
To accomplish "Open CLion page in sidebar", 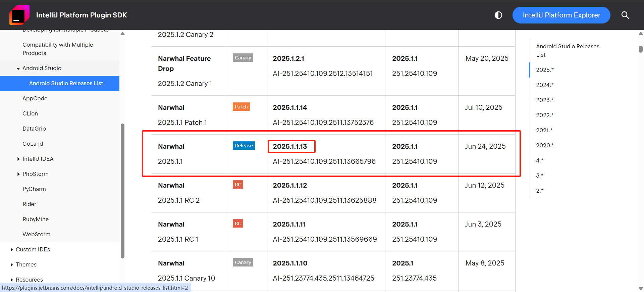I will click(x=30, y=113).
